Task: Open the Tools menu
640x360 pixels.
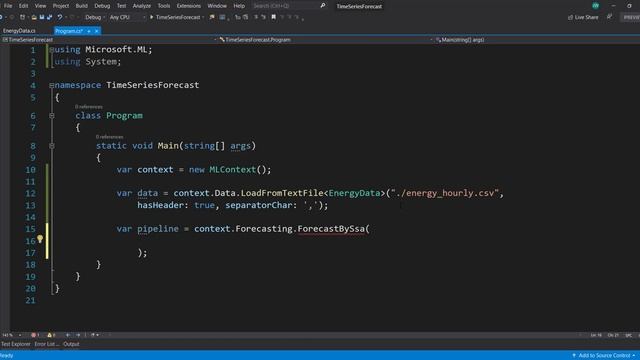Action: 164,6
